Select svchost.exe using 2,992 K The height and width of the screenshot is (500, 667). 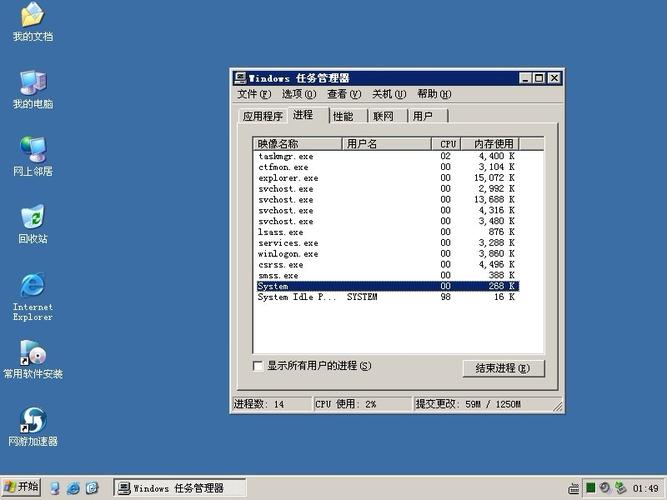point(387,189)
